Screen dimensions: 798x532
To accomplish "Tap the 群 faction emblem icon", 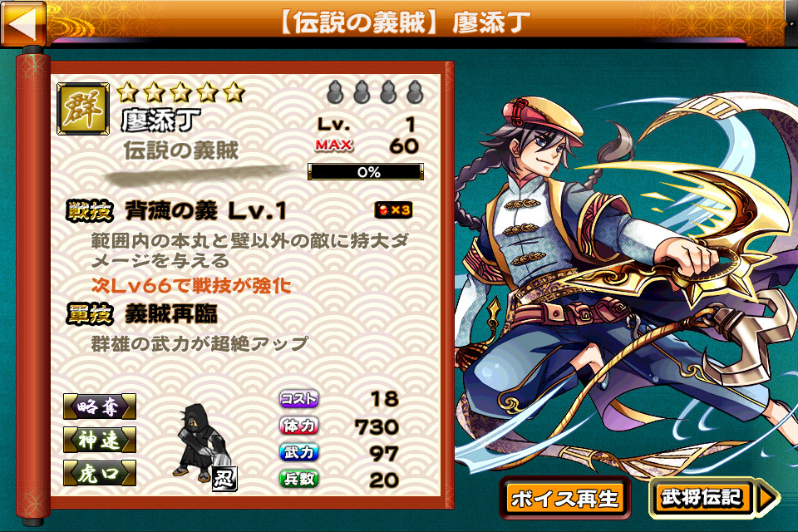I will point(83,109).
